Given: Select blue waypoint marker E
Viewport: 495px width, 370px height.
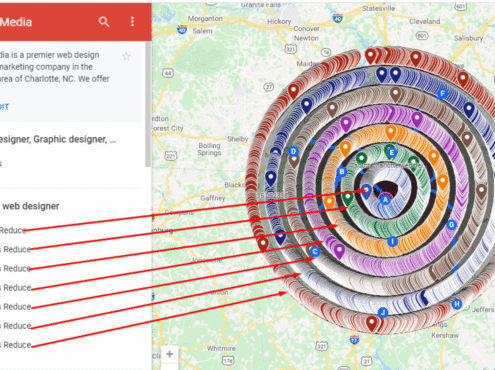Looking at the screenshot, I should pyautogui.click(x=392, y=153).
